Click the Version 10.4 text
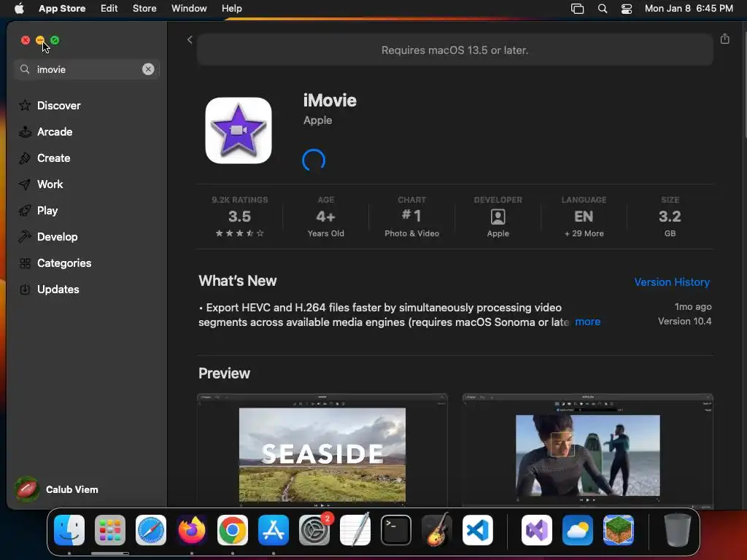The width and height of the screenshot is (747, 560). (684, 322)
